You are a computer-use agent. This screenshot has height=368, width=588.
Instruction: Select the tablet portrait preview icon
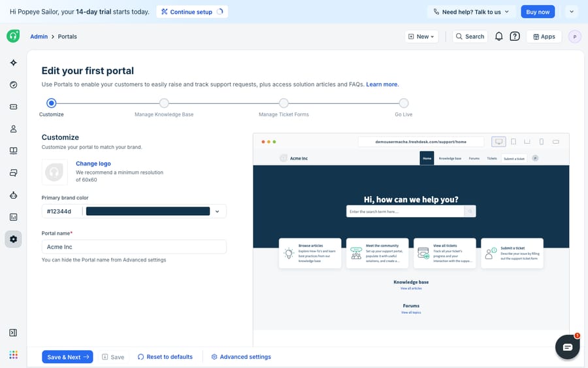514,141
